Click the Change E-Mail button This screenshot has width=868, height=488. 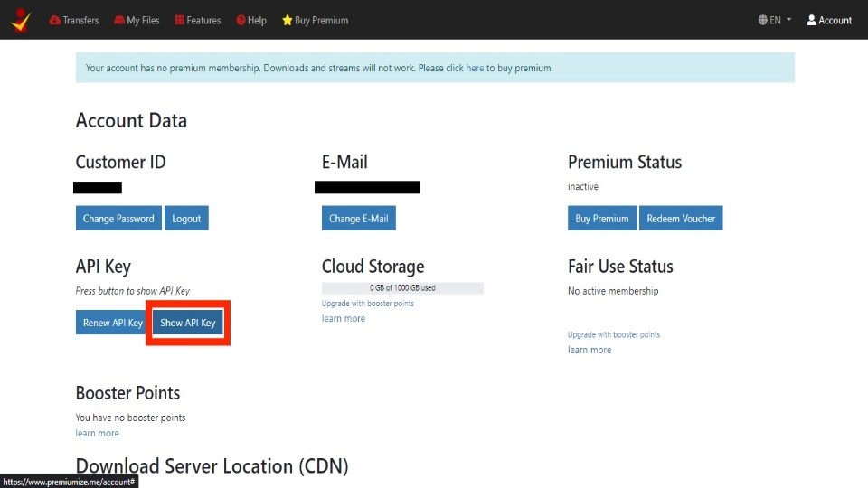point(359,218)
